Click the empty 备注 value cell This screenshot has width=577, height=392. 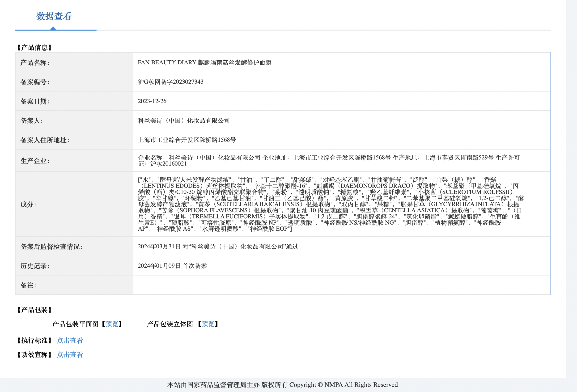pyautogui.click(x=341, y=285)
